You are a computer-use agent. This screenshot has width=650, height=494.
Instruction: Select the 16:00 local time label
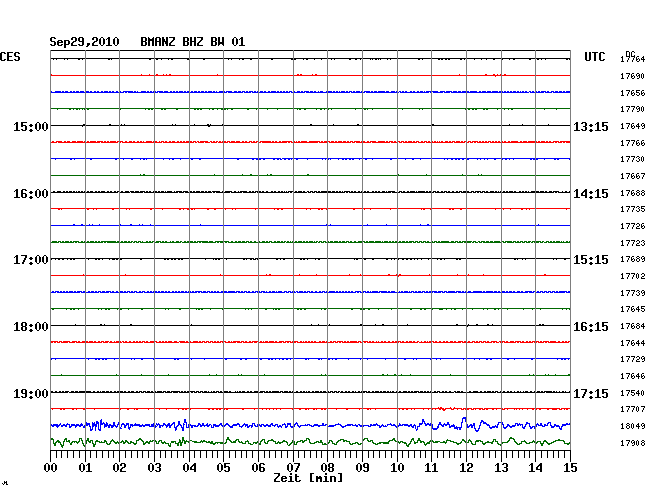tap(31, 194)
